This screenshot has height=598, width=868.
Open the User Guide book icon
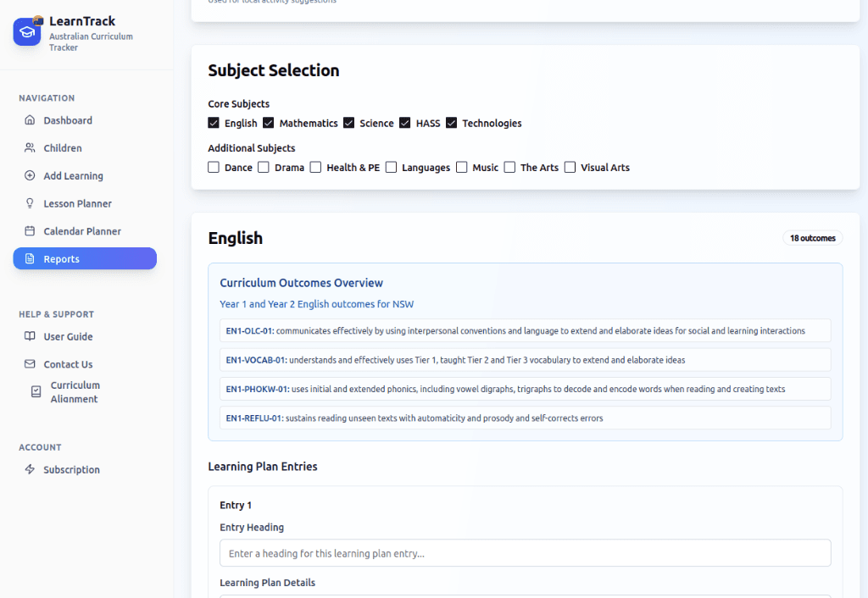[30, 336]
